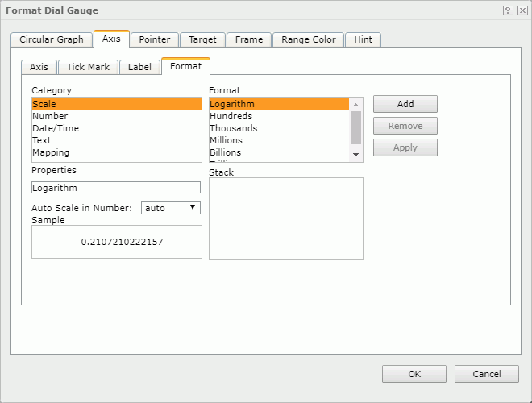Viewport: 532px width, 403px height.
Task: Go to the Target tab
Action: coord(202,39)
